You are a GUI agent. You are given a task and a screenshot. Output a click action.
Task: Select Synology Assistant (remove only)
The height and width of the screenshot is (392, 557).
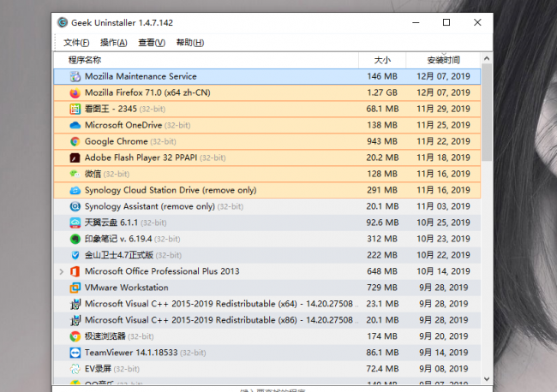pos(150,206)
